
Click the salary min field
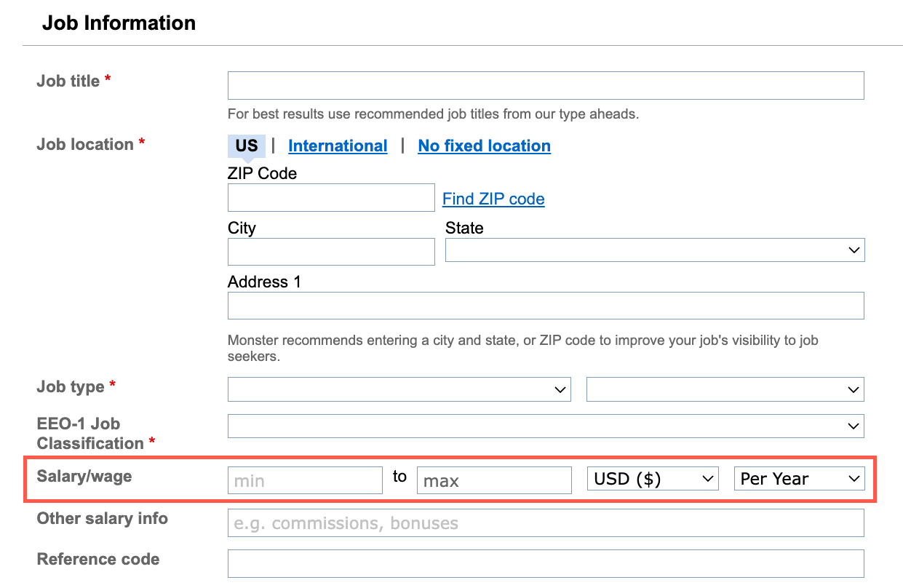tap(305, 480)
